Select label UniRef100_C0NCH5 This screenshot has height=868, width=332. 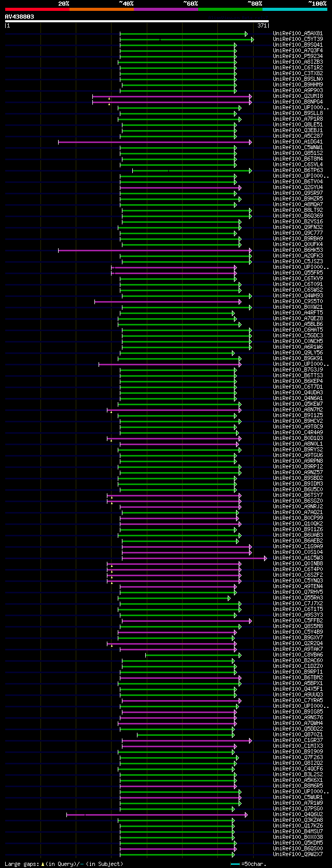(298, 341)
